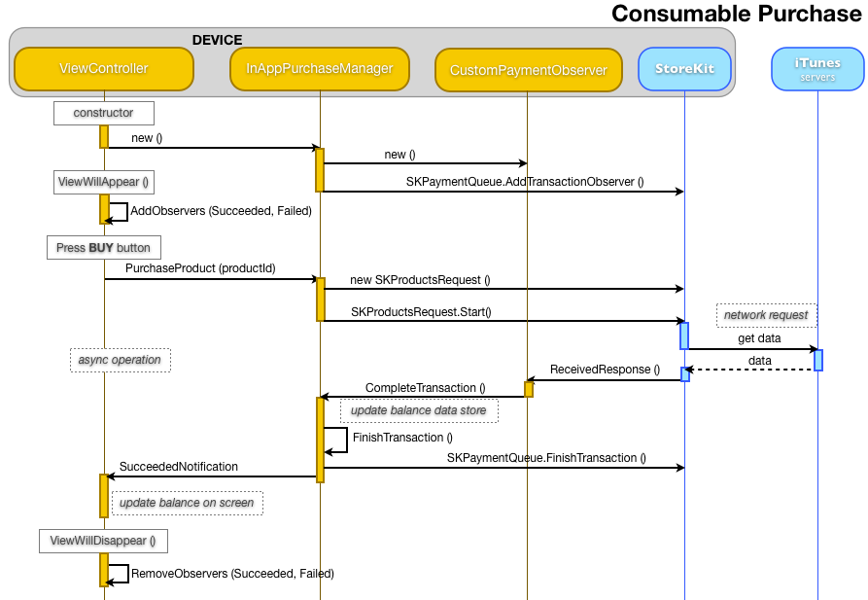Select the ViewController lifeline header

pyautogui.click(x=103, y=69)
